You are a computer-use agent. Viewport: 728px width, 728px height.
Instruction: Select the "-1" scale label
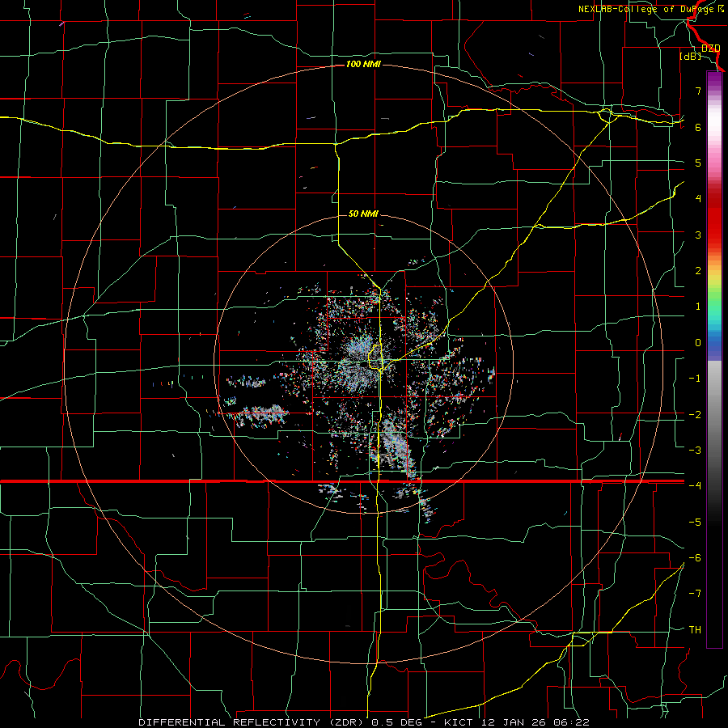pyautogui.click(x=695, y=379)
